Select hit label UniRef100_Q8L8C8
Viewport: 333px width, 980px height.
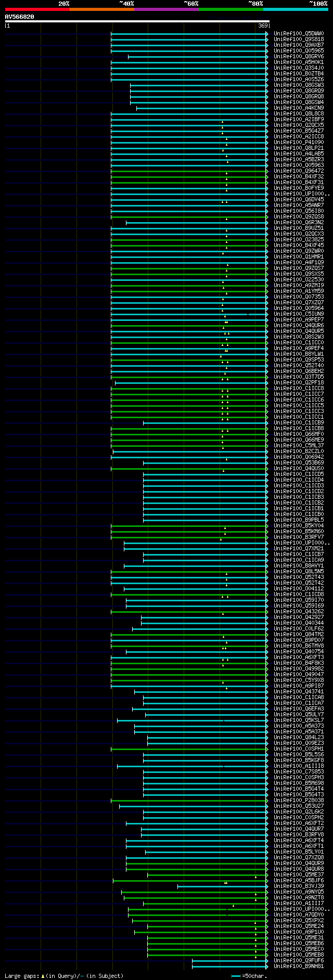(299, 113)
